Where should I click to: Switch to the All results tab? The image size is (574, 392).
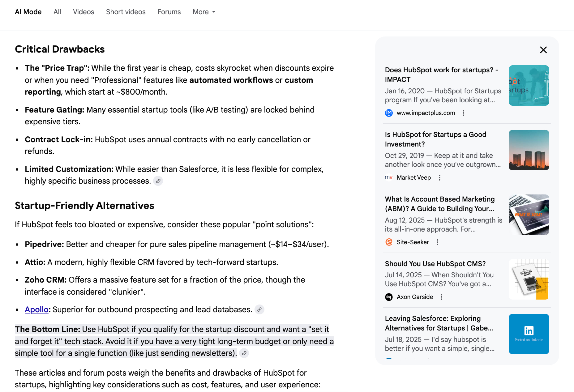pos(57,12)
